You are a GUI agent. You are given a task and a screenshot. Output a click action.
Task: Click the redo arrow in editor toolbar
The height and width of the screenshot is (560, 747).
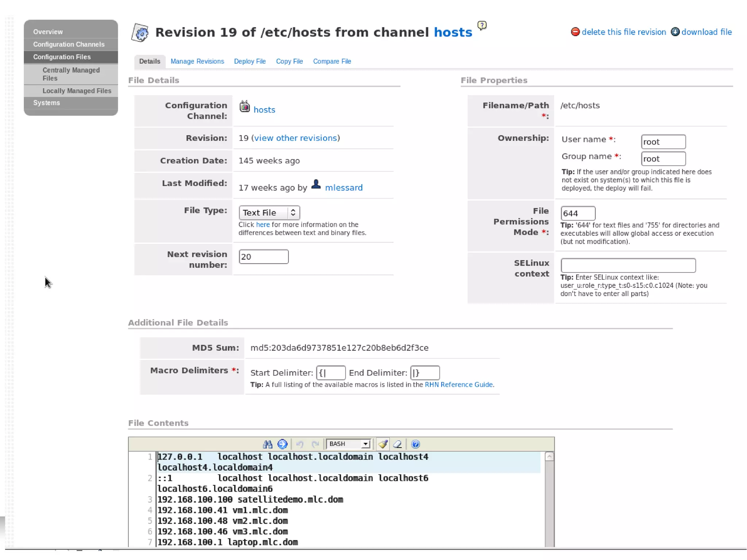pos(316,444)
